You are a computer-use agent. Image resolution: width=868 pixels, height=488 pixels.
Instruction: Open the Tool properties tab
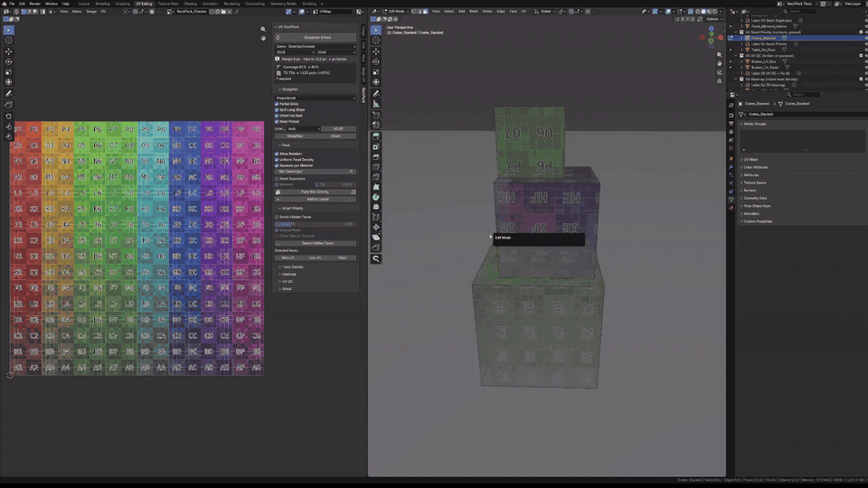point(731,105)
